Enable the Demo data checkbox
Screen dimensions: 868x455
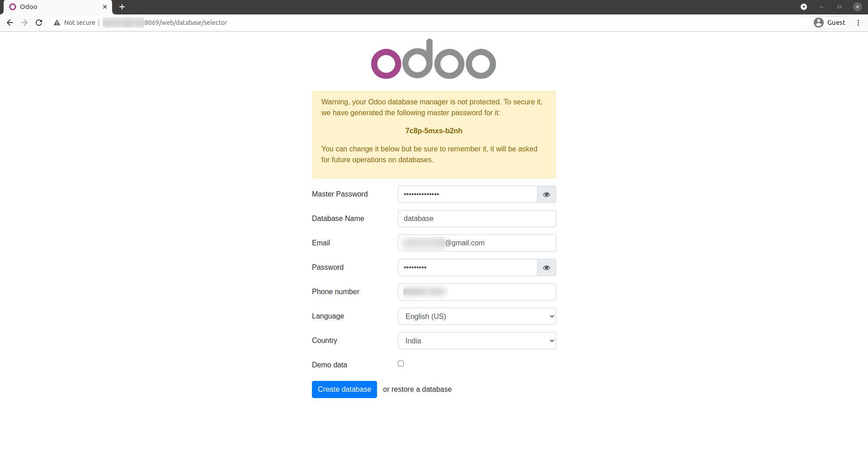click(x=401, y=363)
